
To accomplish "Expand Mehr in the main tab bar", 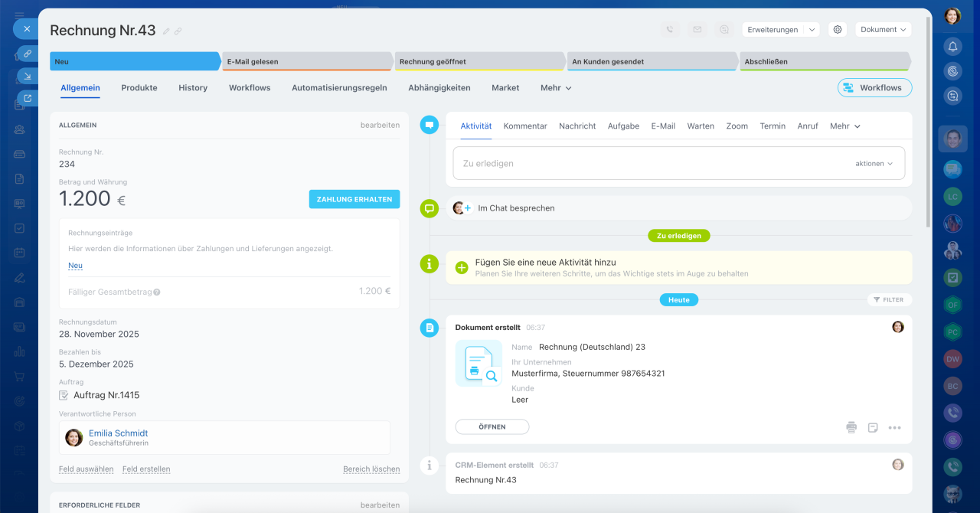I will click(x=556, y=88).
